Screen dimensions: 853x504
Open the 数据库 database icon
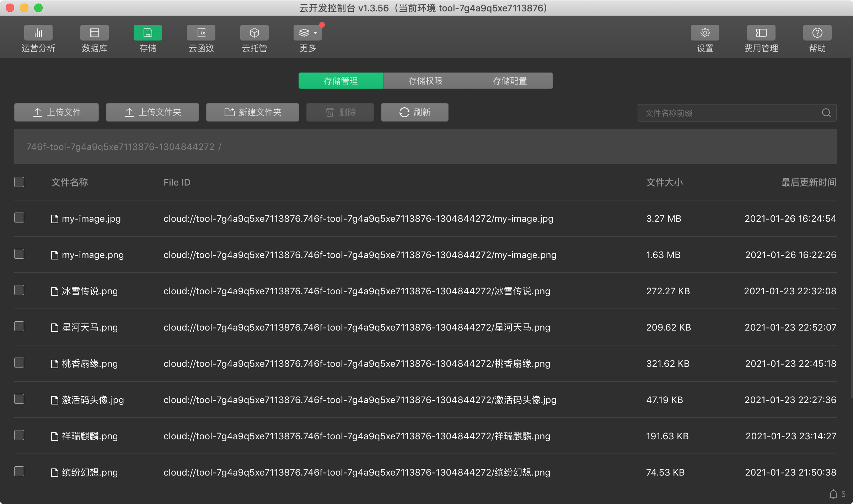(x=94, y=33)
